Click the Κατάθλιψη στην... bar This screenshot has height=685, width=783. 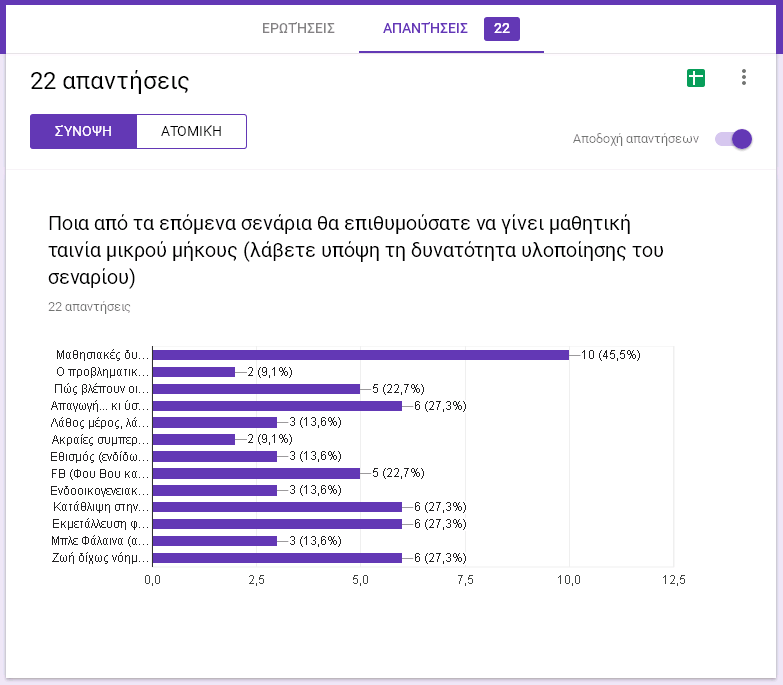coord(277,507)
